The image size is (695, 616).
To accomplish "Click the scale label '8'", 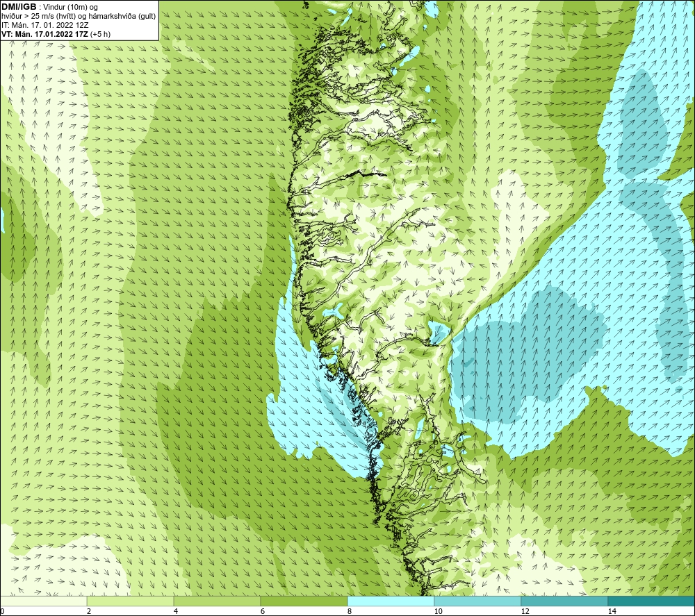I will point(350,612).
